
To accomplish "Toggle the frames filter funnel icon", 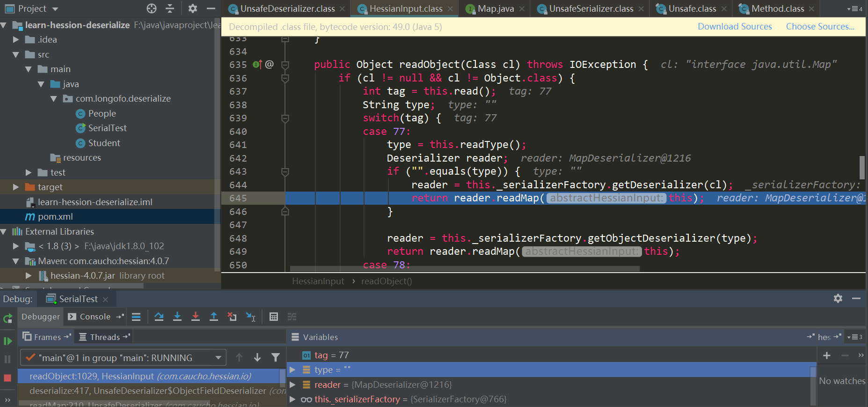I will point(276,358).
